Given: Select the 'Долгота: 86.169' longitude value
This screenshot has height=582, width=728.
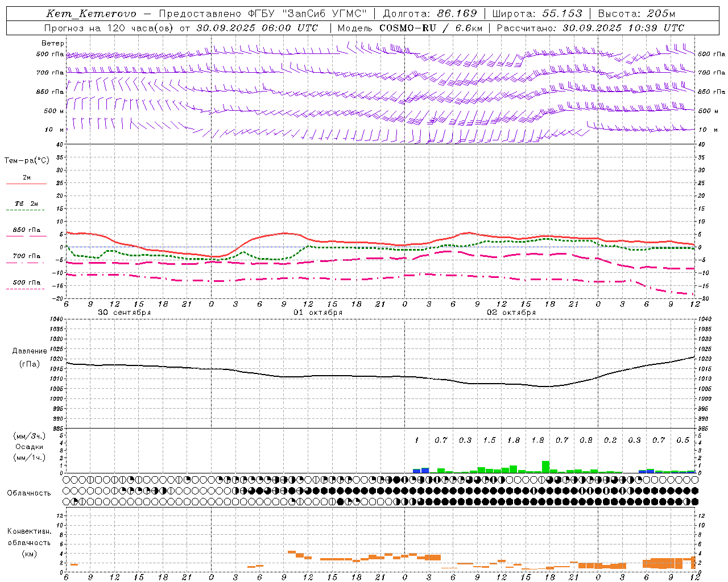Looking at the screenshot, I should 430,14.
